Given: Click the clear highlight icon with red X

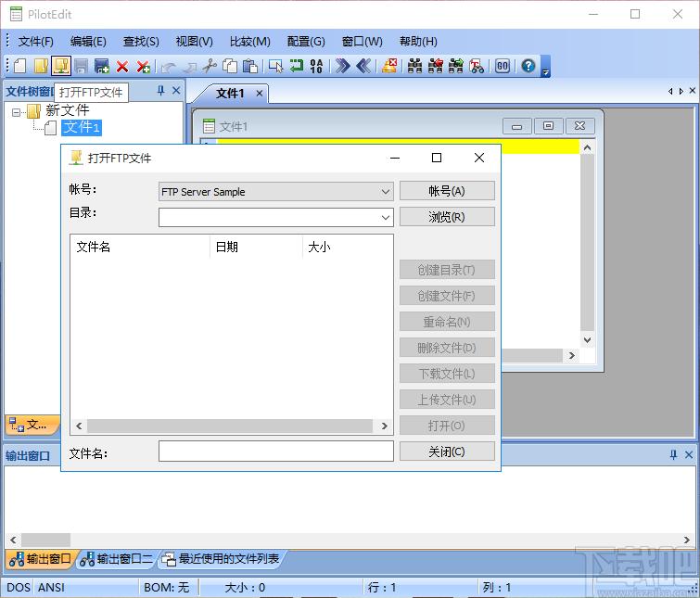Looking at the screenshot, I should click(389, 66).
